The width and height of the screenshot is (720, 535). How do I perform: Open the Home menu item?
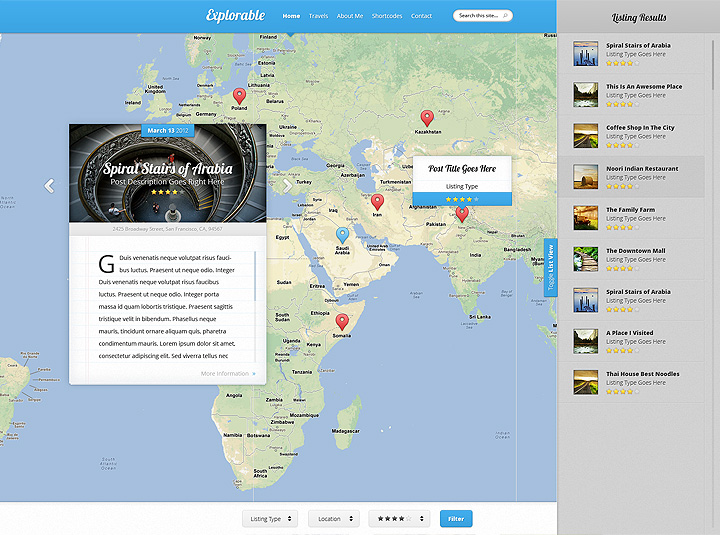pos(291,16)
